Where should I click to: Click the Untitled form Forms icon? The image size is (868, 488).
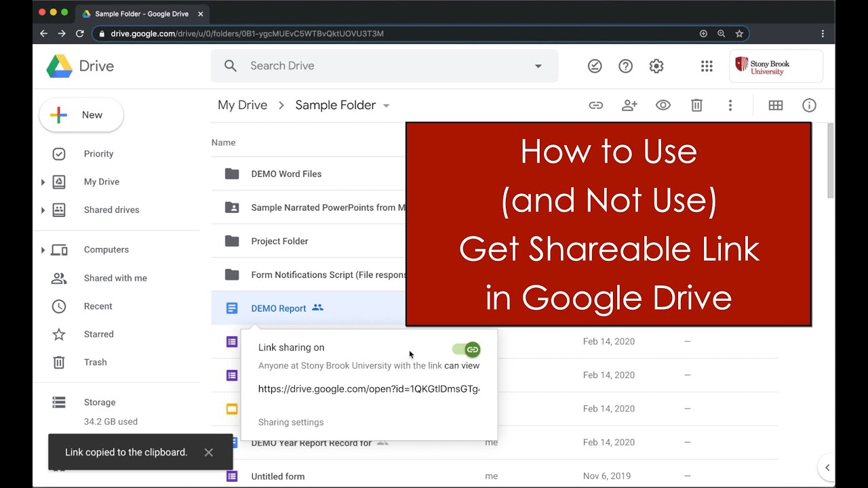(x=232, y=476)
